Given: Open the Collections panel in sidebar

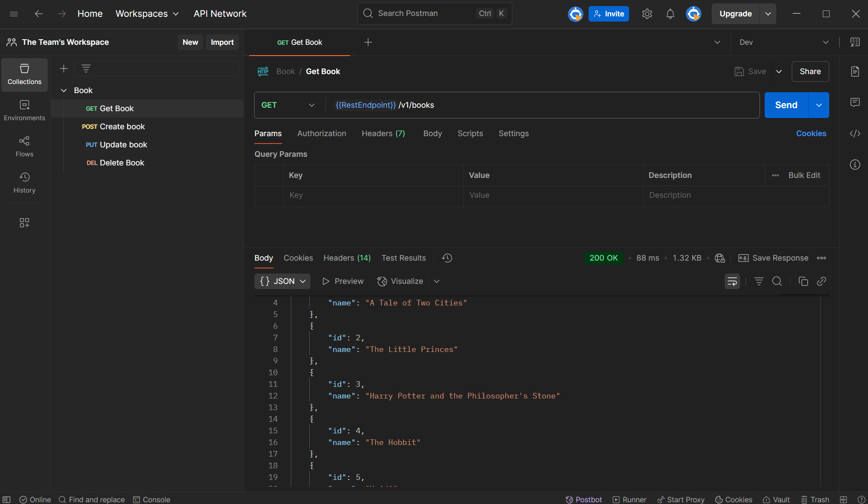Looking at the screenshot, I should [24, 74].
